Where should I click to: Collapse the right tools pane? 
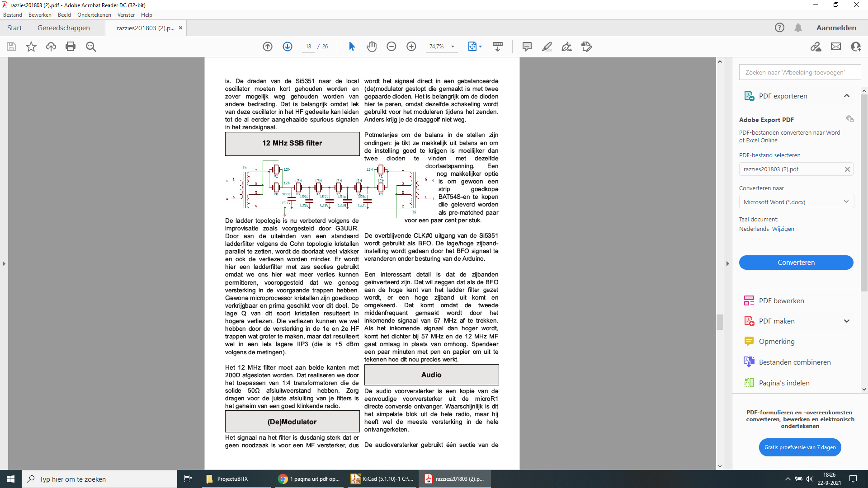click(728, 263)
